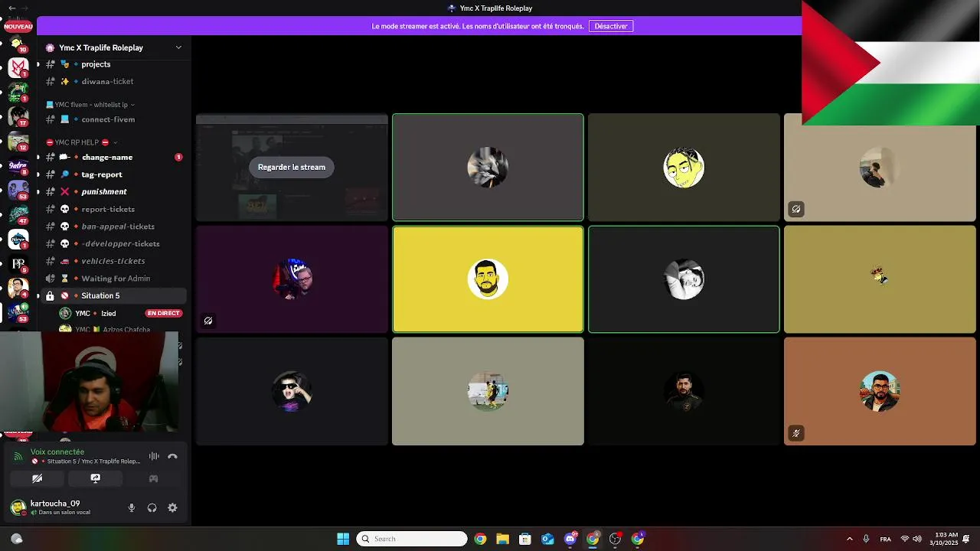980x551 pixels.
Task: Disconnect from voice with the hang-up icon
Action: 172,456
